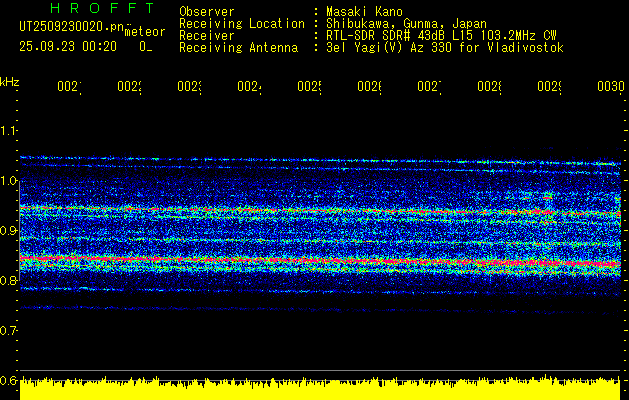Click the 0026 time marker
The height and width of the screenshot is (400, 629).
tap(369, 87)
